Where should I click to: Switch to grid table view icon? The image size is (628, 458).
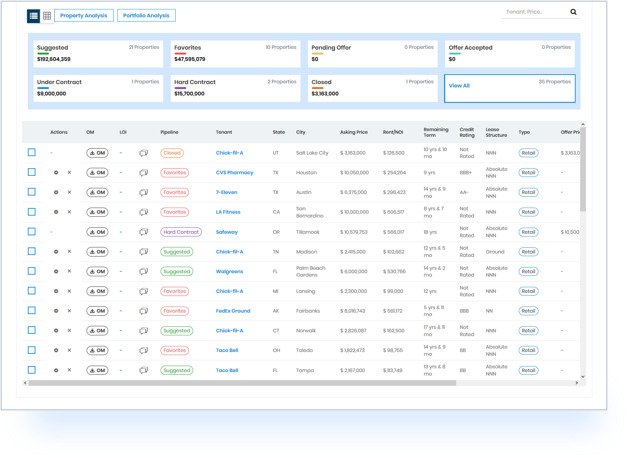(x=46, y=16)
